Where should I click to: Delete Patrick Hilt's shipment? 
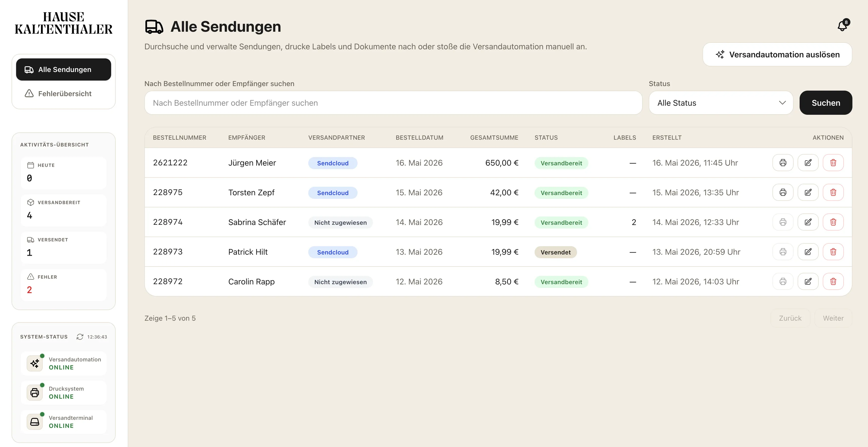tap(833, 252)
